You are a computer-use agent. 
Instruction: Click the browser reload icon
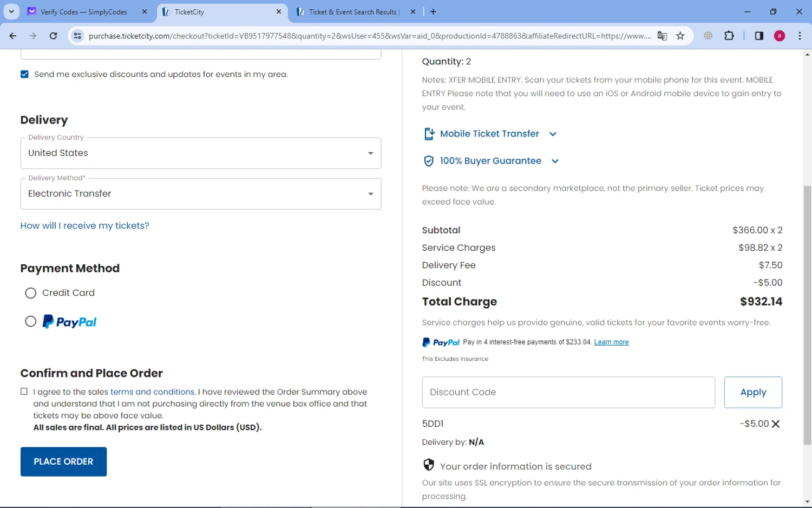(53, 36)
